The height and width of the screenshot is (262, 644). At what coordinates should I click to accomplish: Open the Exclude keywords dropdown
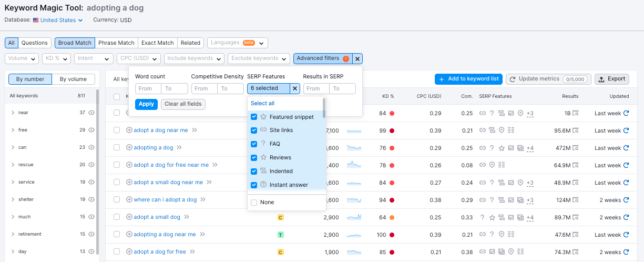[259, 58]
